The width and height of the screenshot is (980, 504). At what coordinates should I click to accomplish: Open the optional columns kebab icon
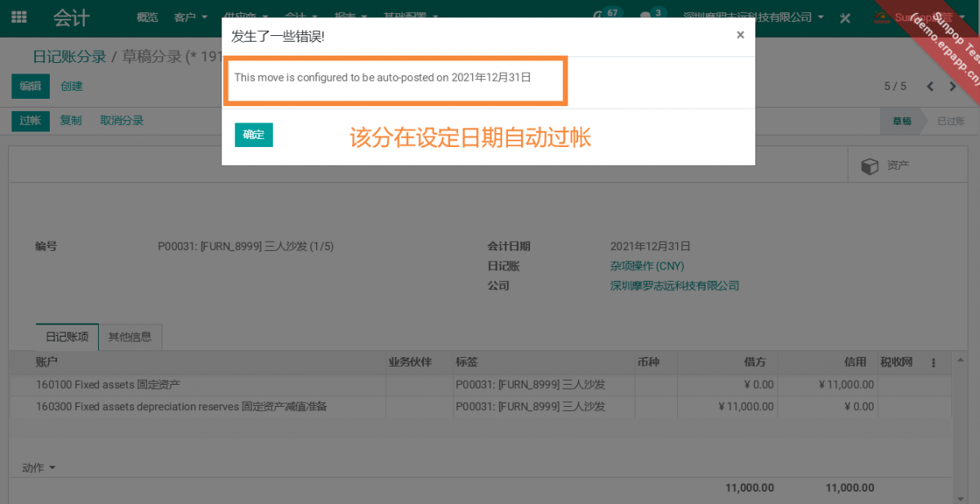pyautogui.click(x=933, y=363)
